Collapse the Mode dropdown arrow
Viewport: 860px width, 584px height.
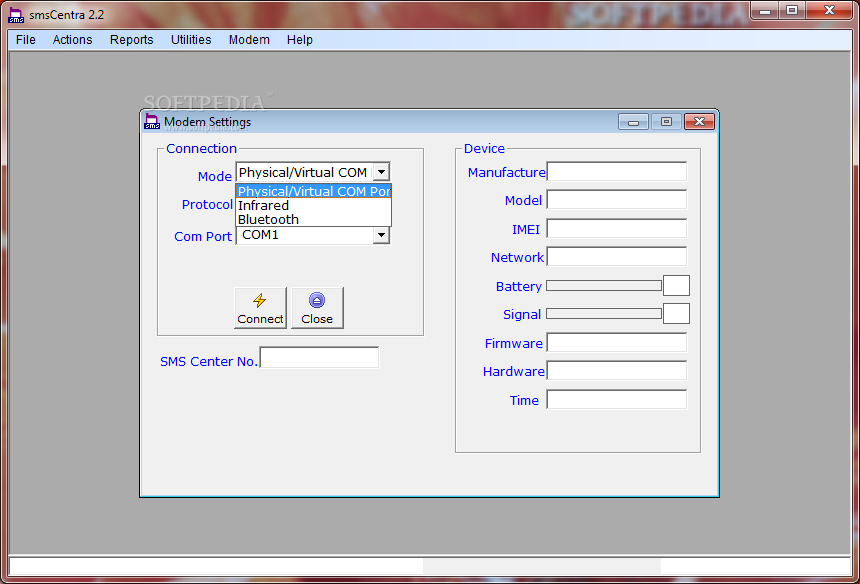[381, 172]
